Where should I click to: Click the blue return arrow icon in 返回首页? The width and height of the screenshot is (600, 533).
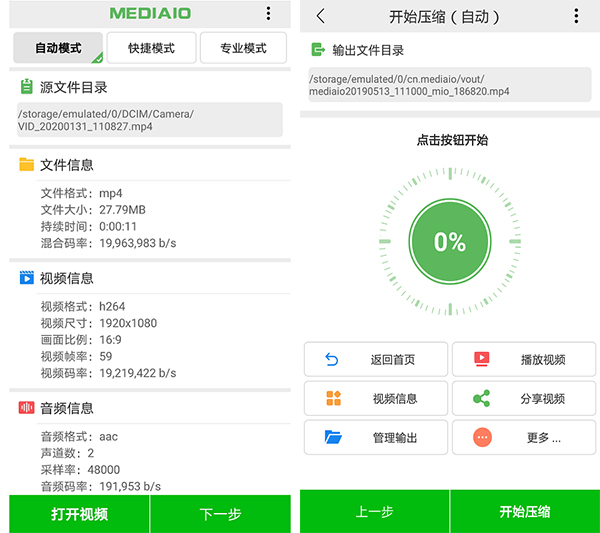point(331,359)
